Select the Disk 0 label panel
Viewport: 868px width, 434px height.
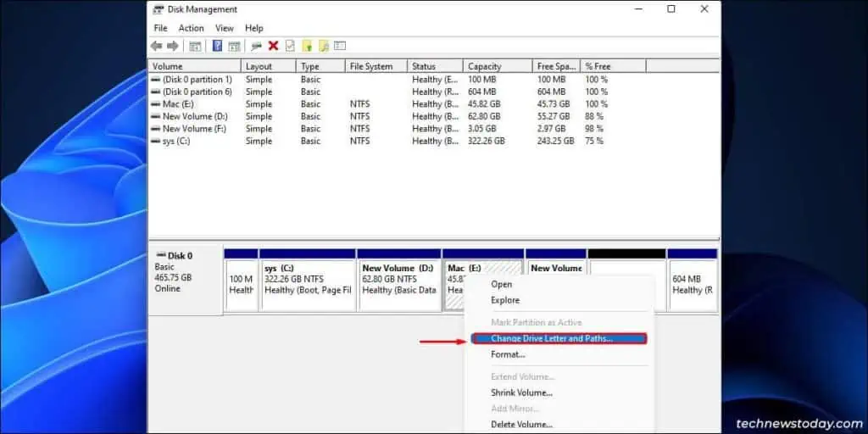pos(185,280)
